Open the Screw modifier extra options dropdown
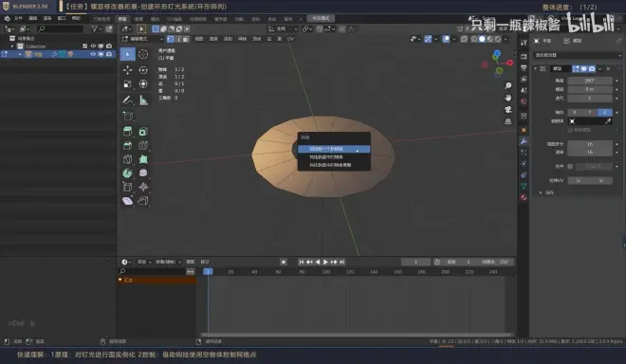This screenshot has height=364, width=626. (x=600, y=68)
